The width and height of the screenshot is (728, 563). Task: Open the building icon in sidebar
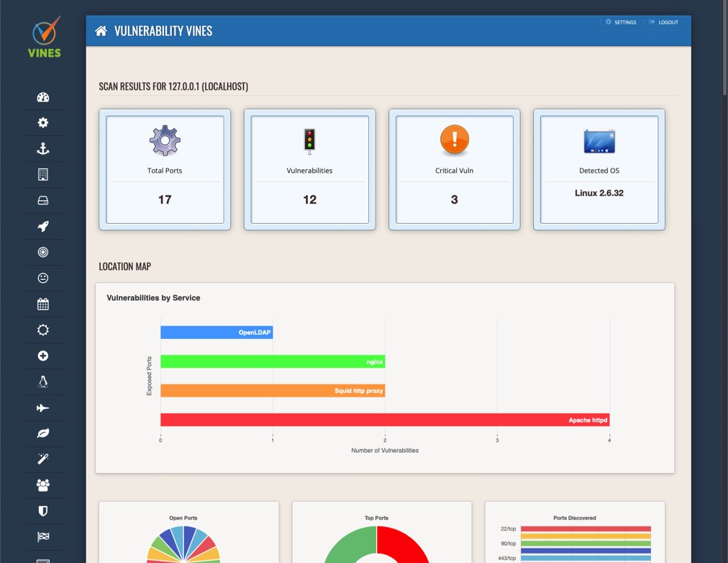(43, 175)
